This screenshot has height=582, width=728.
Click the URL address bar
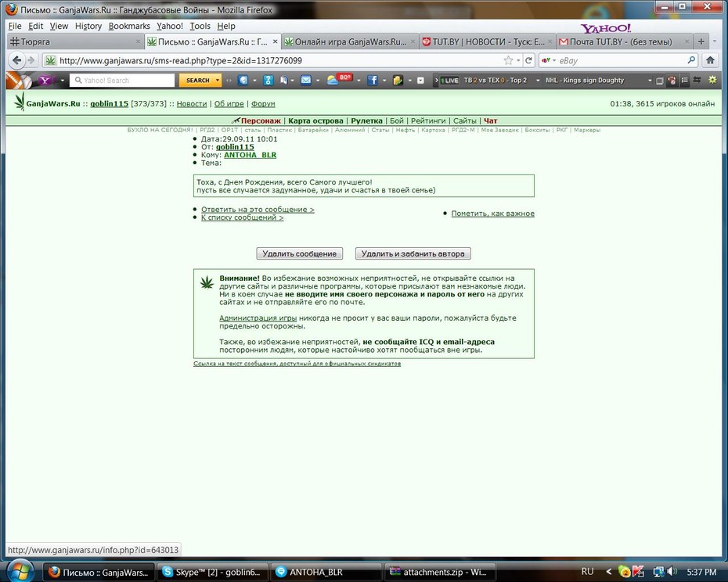coord(279,60)
